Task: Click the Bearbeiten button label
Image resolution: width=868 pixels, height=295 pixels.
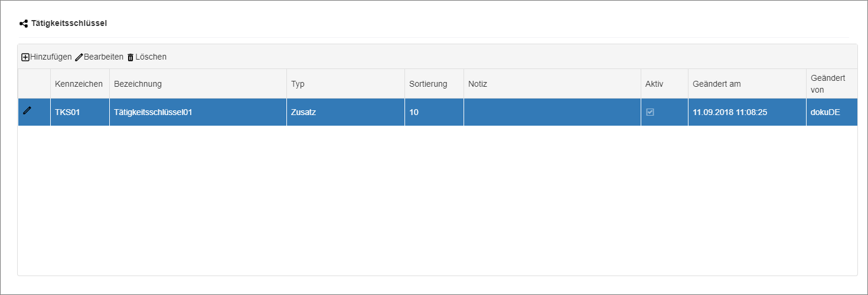Action: point(103,57)
